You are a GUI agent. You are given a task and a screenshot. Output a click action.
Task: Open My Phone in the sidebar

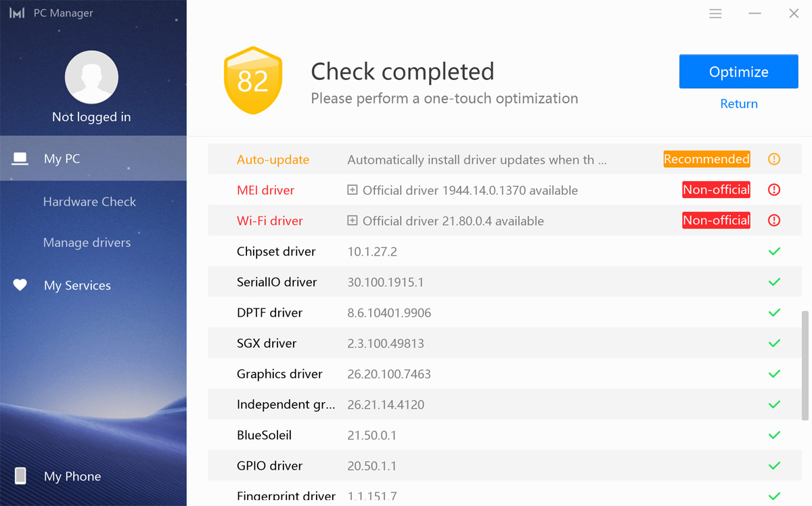point(72,476)
